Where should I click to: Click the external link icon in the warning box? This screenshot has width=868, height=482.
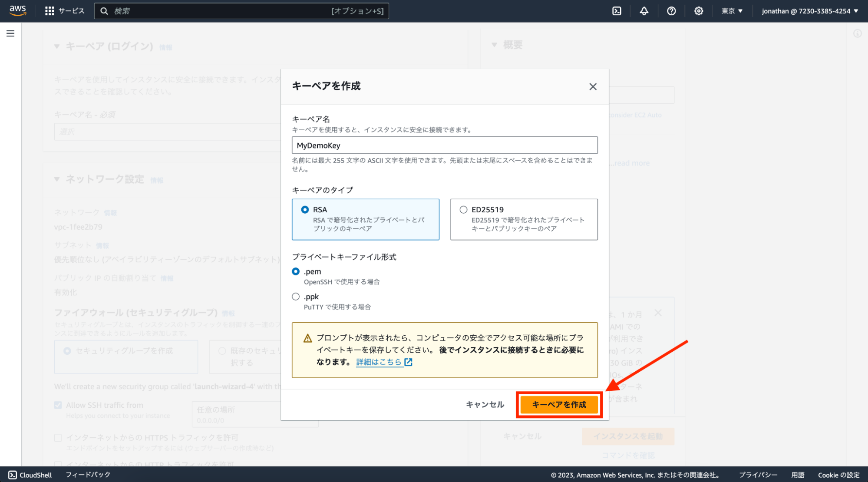(x=408, y=362)
